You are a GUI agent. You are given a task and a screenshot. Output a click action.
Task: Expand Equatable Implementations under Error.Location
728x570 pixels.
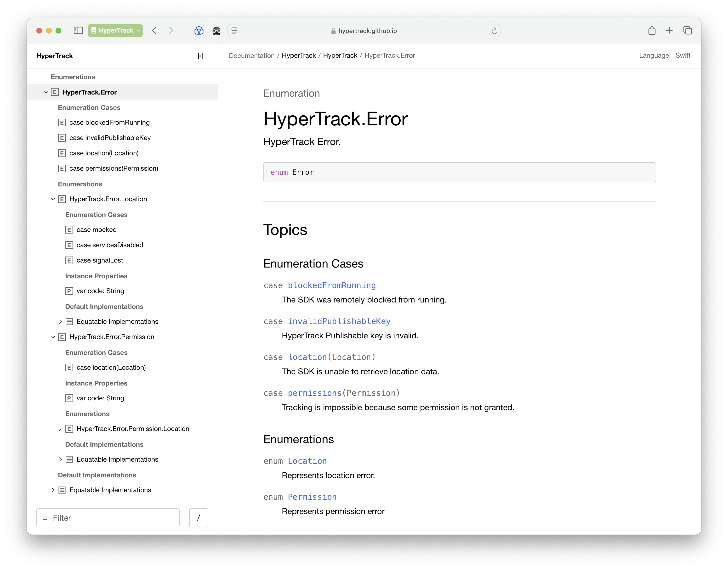tap(60, 321)
